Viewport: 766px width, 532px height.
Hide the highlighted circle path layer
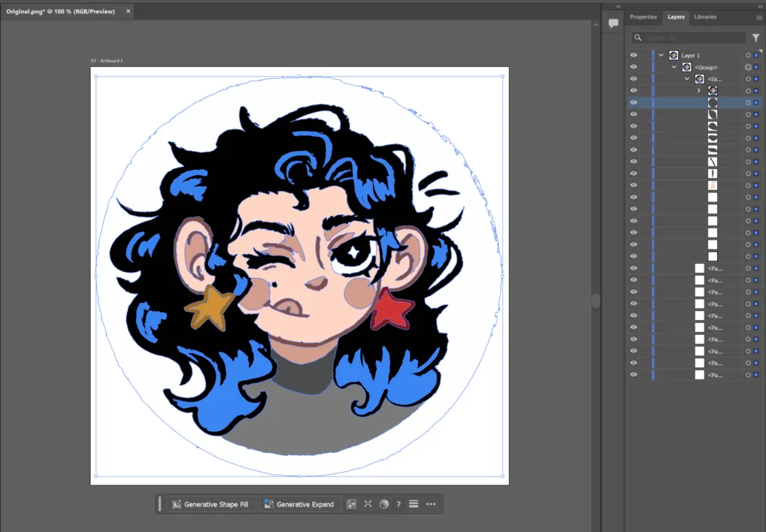634,103
